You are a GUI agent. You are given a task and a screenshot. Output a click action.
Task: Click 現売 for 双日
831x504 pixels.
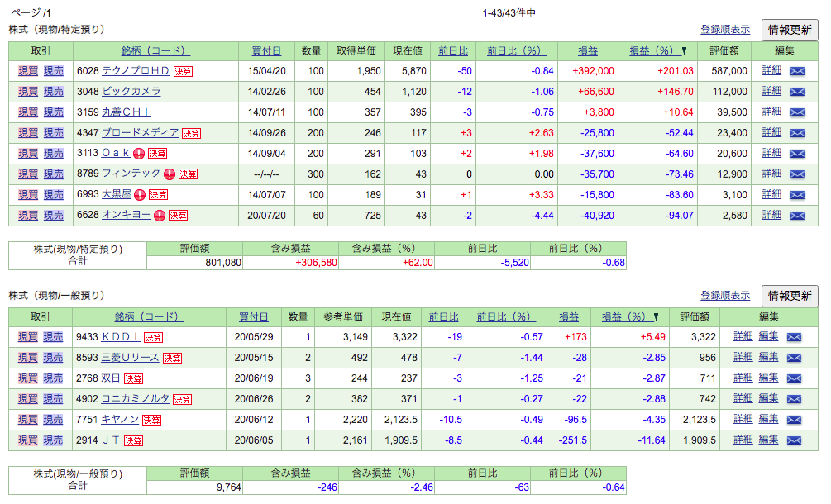[52, 378]
